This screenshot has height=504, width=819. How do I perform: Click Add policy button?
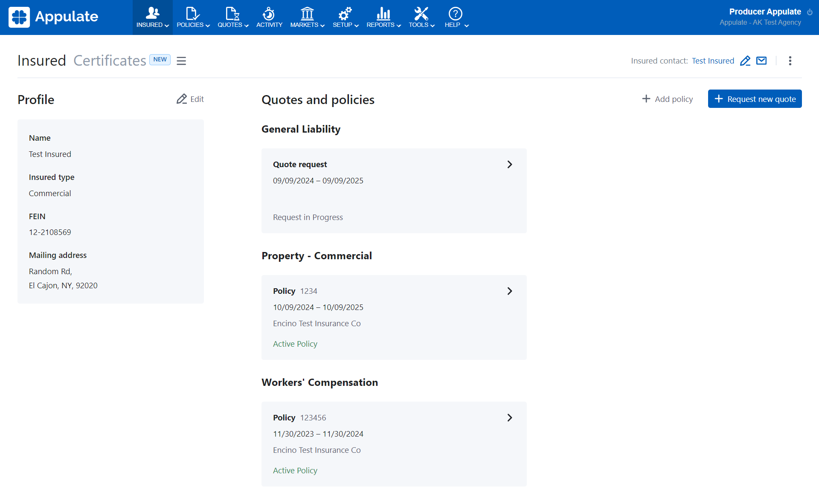coord(668,99)
